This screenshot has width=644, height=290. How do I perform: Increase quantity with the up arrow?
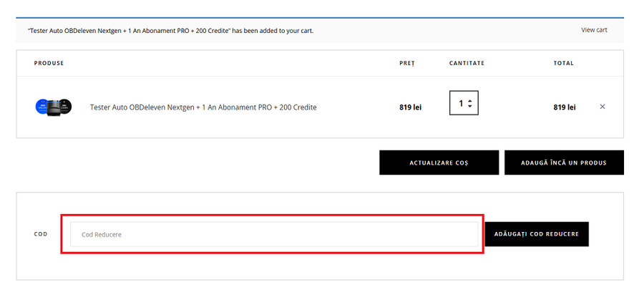469,102
